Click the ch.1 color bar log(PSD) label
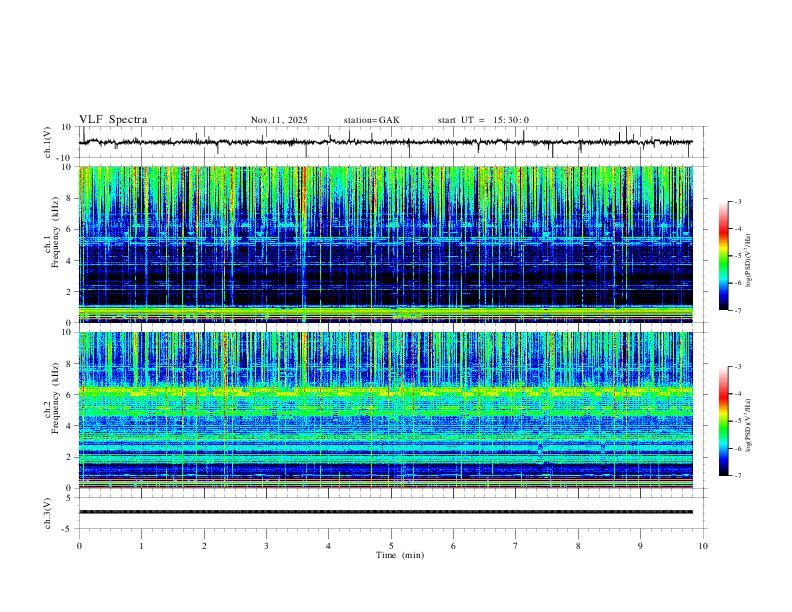Viewport: 792px width, 612px height. (x=749, y=260)
